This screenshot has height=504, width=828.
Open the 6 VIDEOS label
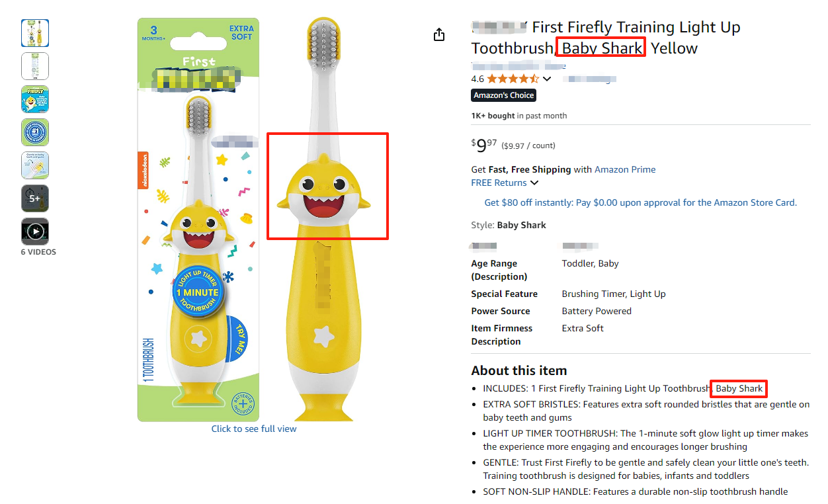pyautogui.click(x=38, y=252)
